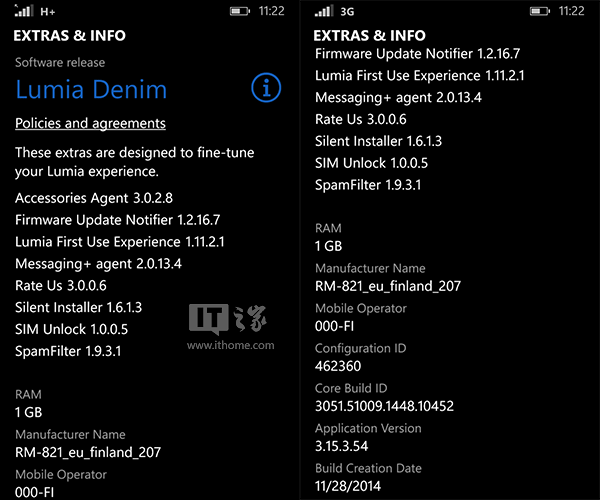
Task: Open the Policies and agreements link
Action: pyautogui.click(x=90, y=124)
